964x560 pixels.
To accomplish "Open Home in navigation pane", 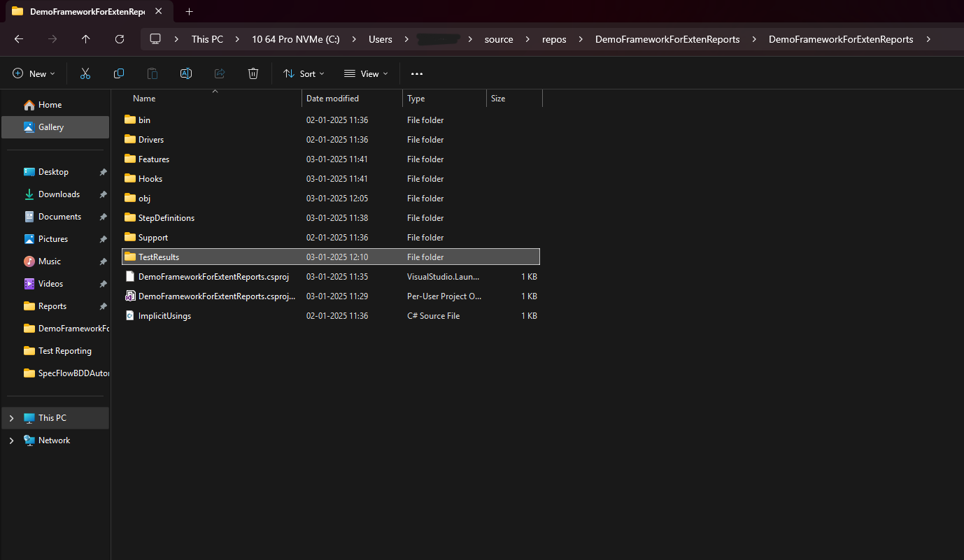I will [55, 105].
